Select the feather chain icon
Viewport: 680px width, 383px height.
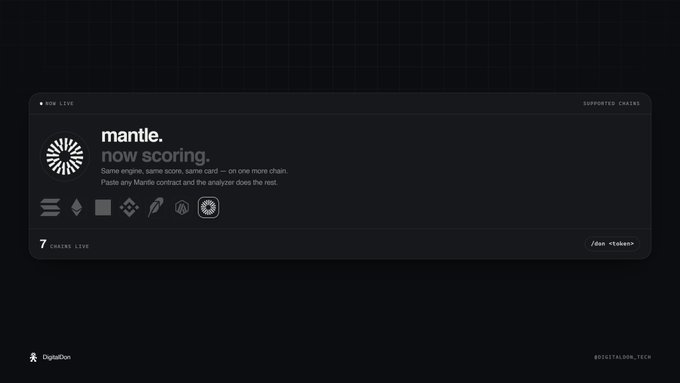point(156,207)
